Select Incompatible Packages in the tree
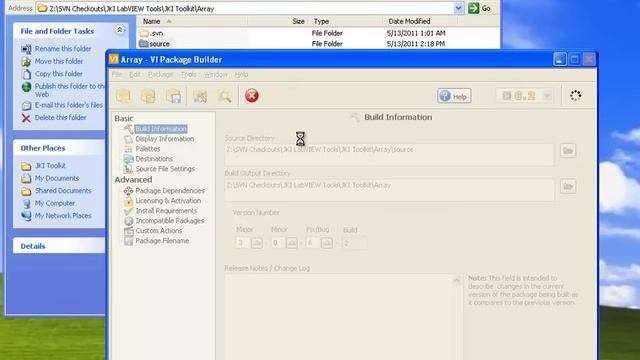This screenshot has width=640, height=360. (x=169, y=221)
